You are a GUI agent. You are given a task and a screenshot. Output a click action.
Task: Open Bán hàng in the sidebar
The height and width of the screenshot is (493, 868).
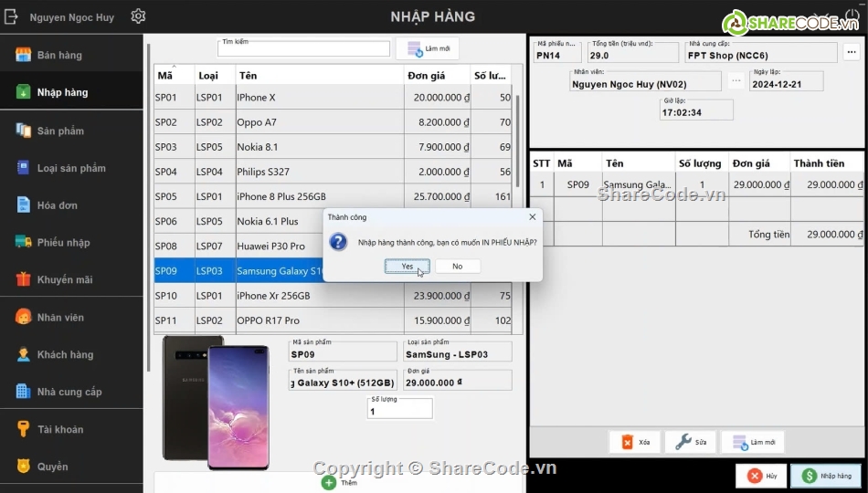click(x=71, y=55)
